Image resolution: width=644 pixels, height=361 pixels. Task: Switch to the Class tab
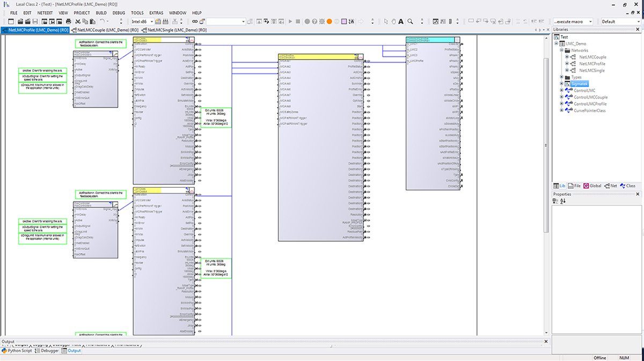click(627, 186)
